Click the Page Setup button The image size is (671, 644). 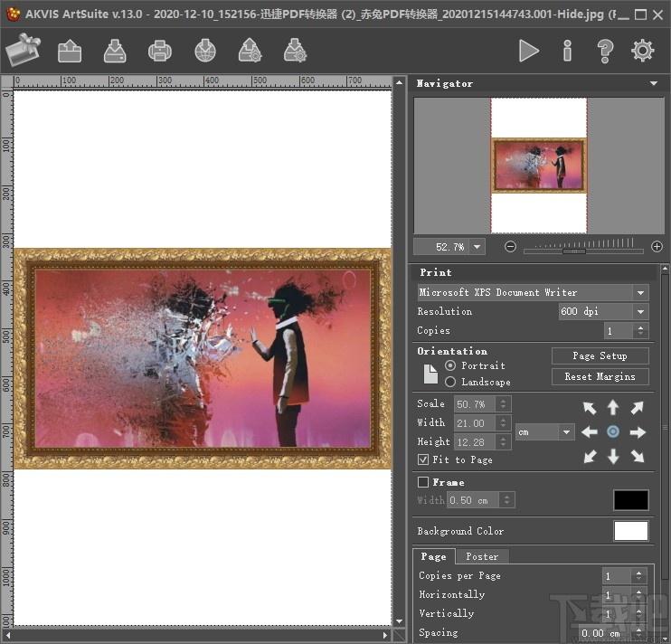click(x=600, y=355)
